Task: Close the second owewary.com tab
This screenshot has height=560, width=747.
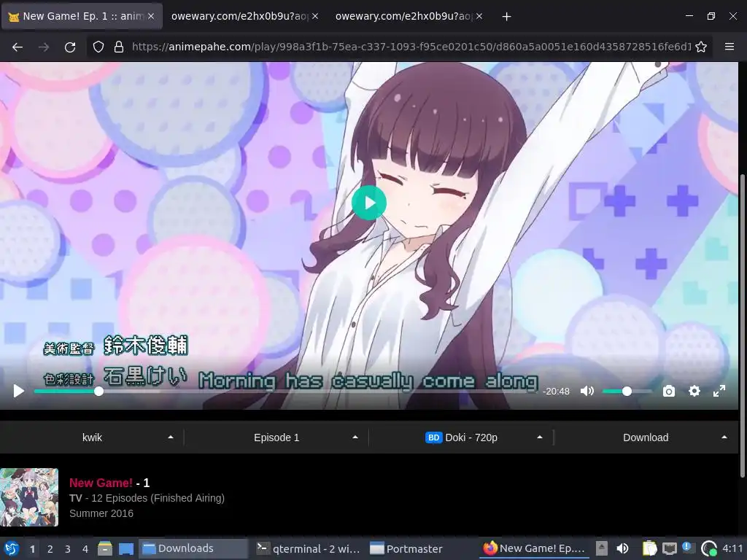Action: [315, 16]
